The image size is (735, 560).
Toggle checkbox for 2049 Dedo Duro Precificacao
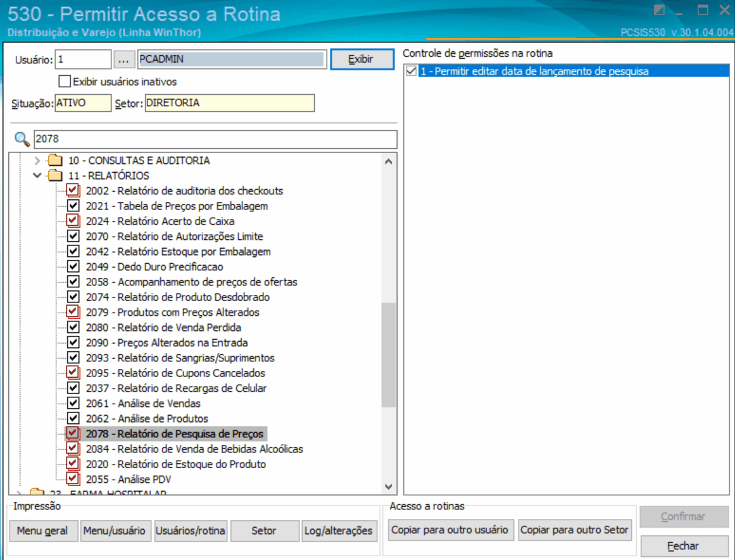point(73,266)
